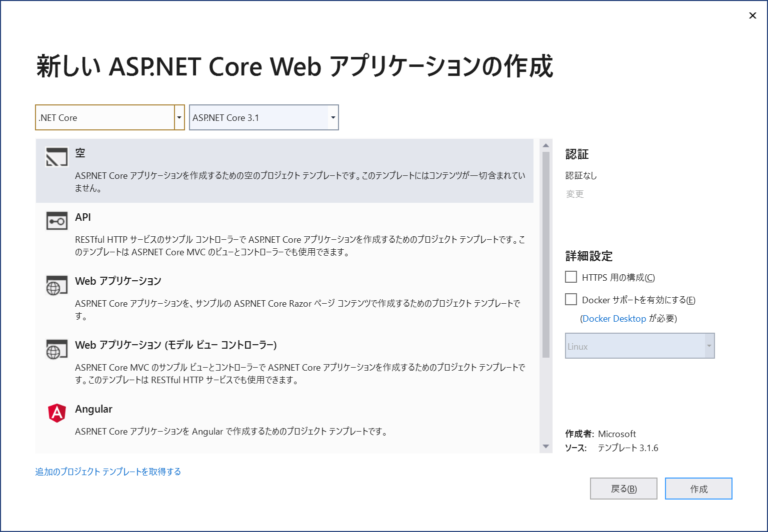This screenshot has height=532, width=768.
Task: Open the ASP.NET Core 3.1 version dropdown
Action: click(264, 117)
